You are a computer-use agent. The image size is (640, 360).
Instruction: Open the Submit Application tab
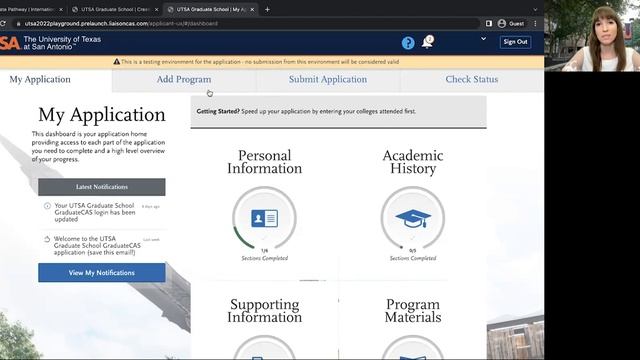(328, 79)
